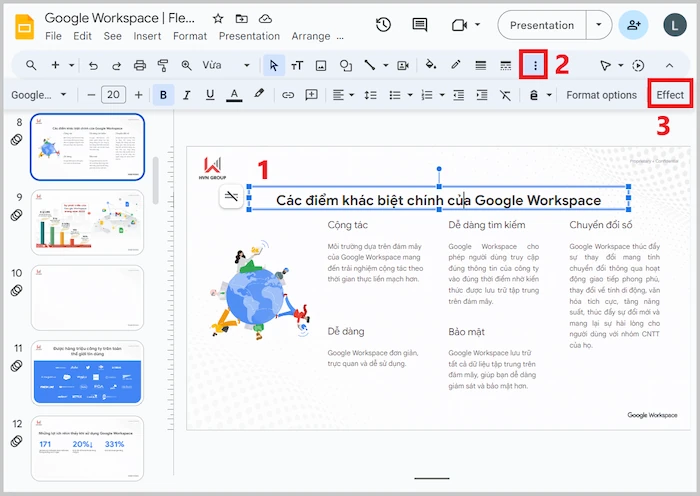The height and width of the screenshot is (496, 700).
Task: Insert a link
Action: (x=288, y=95)
